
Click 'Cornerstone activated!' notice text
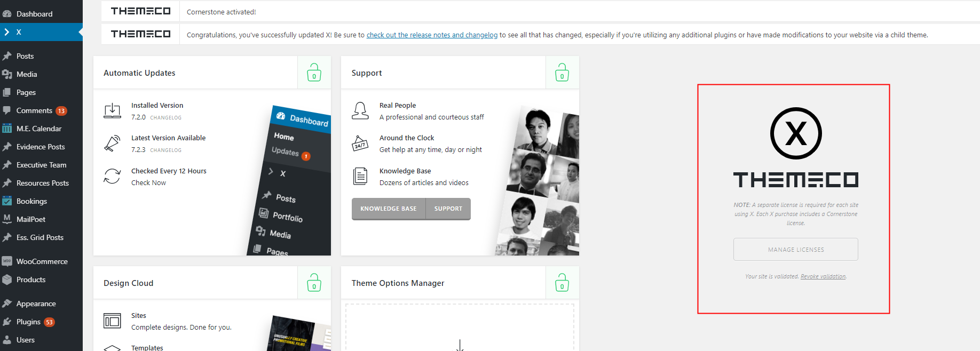point(221,12)
